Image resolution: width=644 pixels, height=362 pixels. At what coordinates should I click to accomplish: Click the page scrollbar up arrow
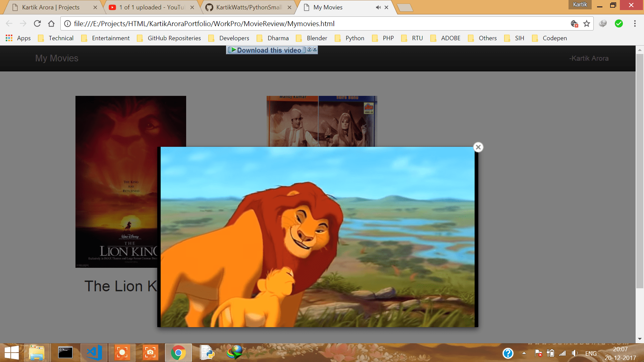pos(640,50)
